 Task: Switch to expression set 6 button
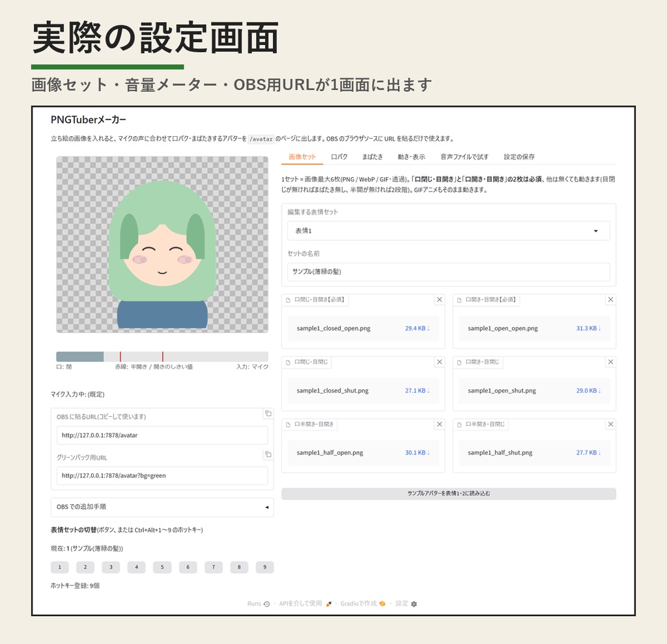click(x=188, y=567)
